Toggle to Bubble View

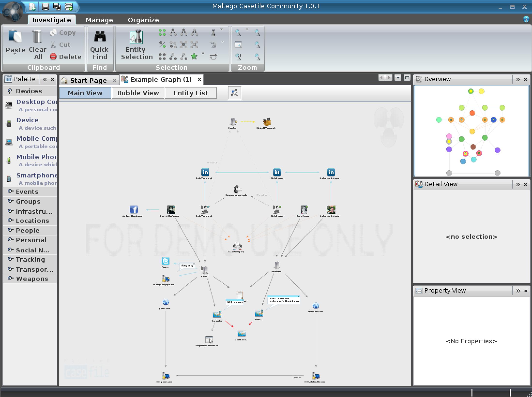tap(138, 93)
